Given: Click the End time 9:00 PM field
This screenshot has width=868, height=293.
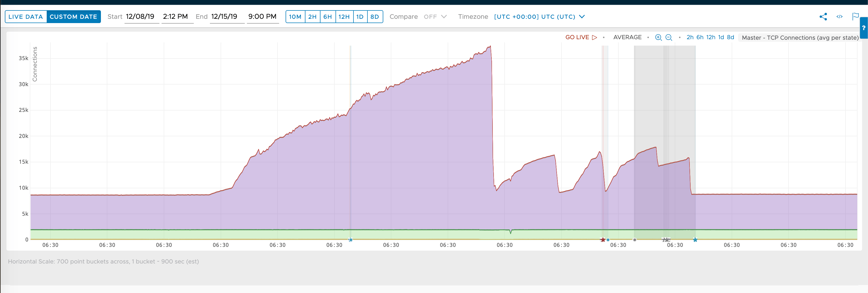Looking at the screenshot, I should [262, 17].
